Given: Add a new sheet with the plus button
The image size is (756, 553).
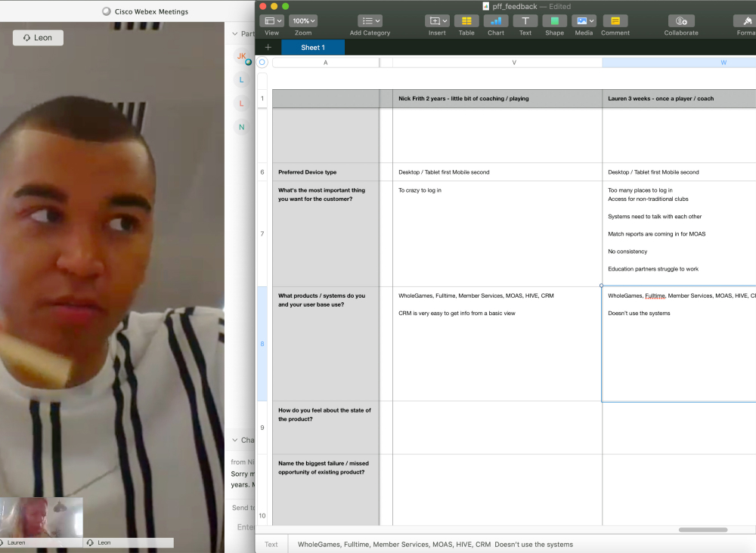Looking at the screenshot, I should tap(268, 47).
